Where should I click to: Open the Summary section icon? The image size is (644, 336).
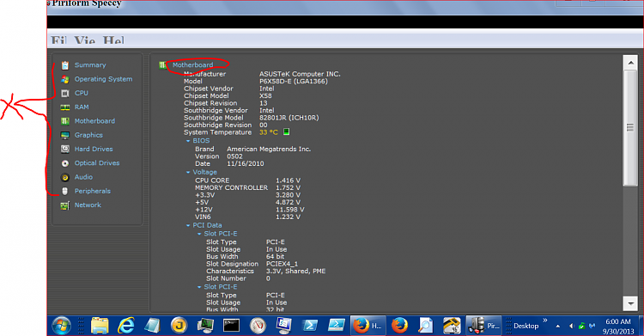[x=65, y=65]
